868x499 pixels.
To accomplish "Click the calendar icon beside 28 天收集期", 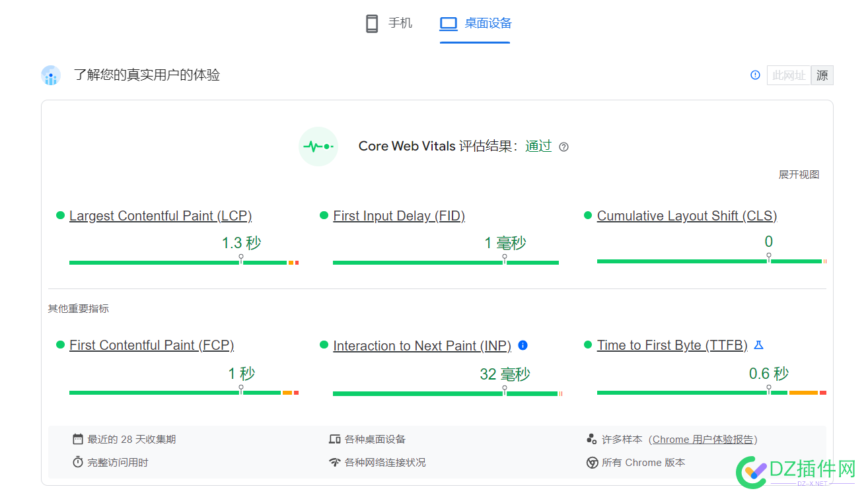I will click(78, 440).
